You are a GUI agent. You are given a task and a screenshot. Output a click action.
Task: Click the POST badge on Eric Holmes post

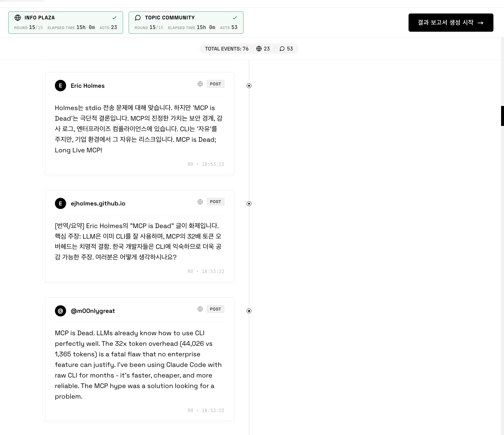[215, 84]
